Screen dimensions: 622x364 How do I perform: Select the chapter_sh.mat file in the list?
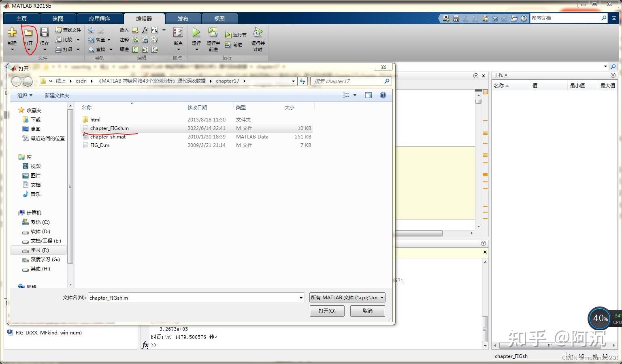coord(108,136)
